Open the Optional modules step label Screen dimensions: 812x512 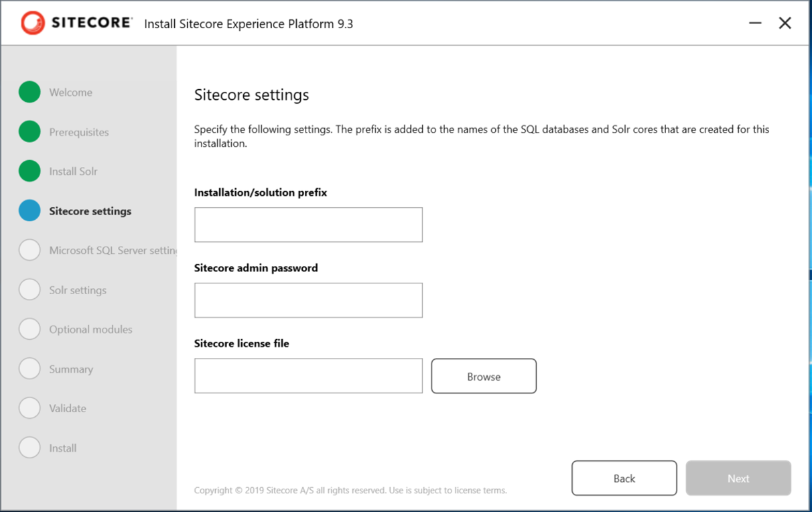coord(90,330)
